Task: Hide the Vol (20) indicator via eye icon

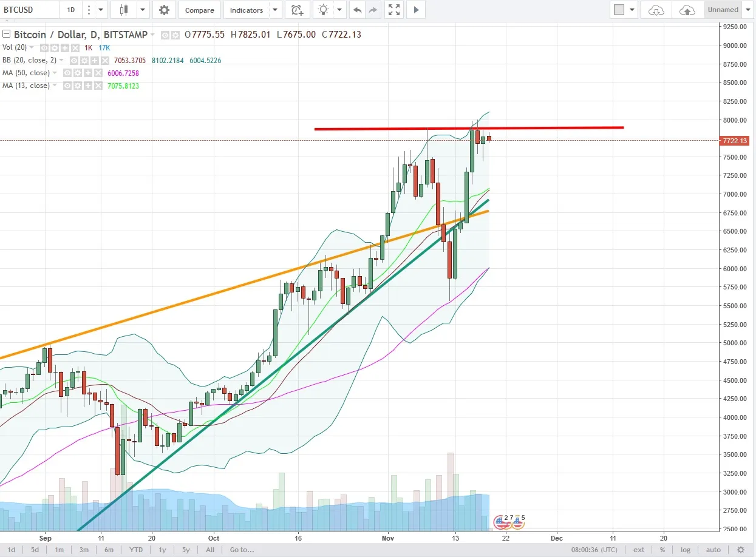Action: tap(44, 47)
